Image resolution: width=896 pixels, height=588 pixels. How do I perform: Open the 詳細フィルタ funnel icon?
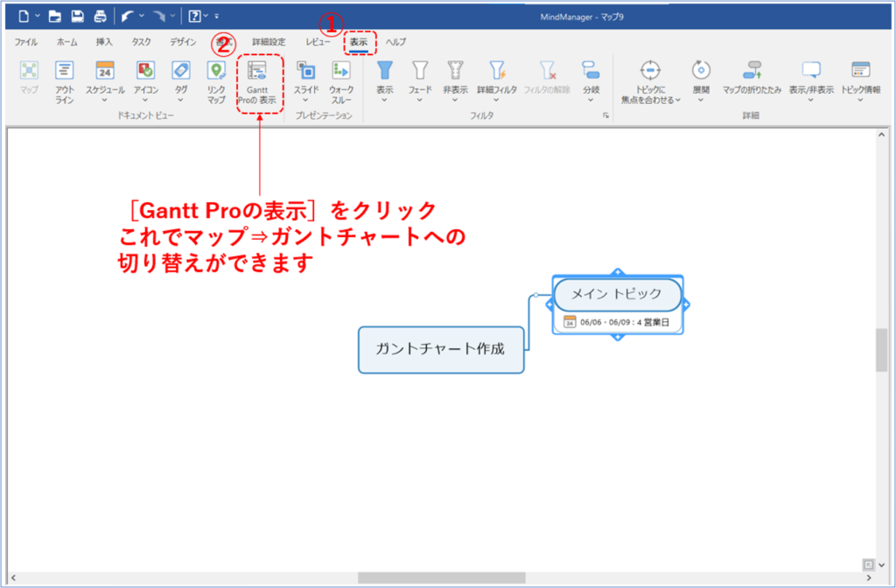[x=497, y=71]
